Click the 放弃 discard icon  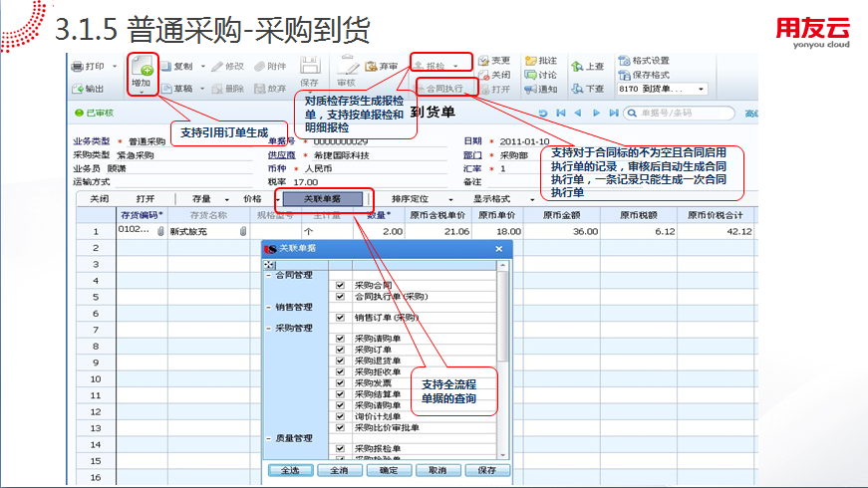point(260,89)
